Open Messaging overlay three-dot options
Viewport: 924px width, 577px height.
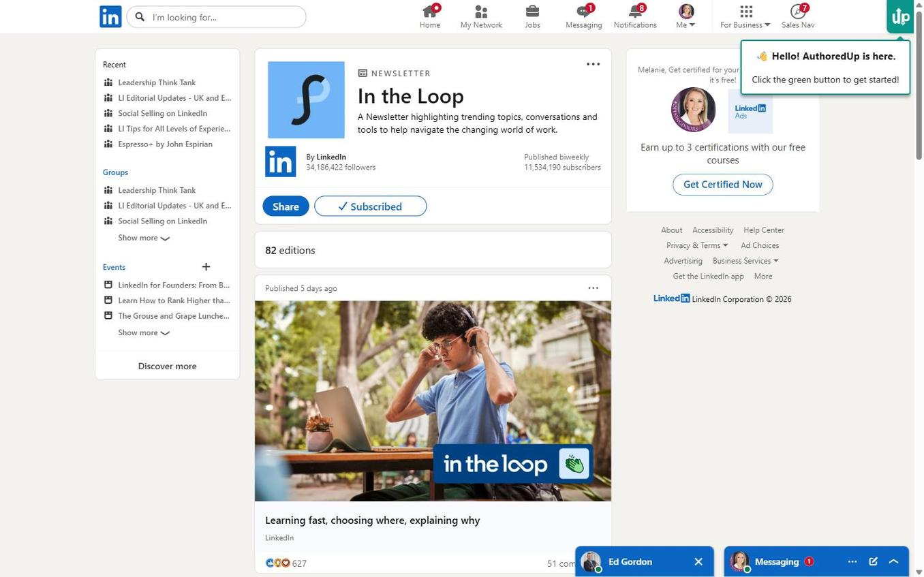pos(852,562)
